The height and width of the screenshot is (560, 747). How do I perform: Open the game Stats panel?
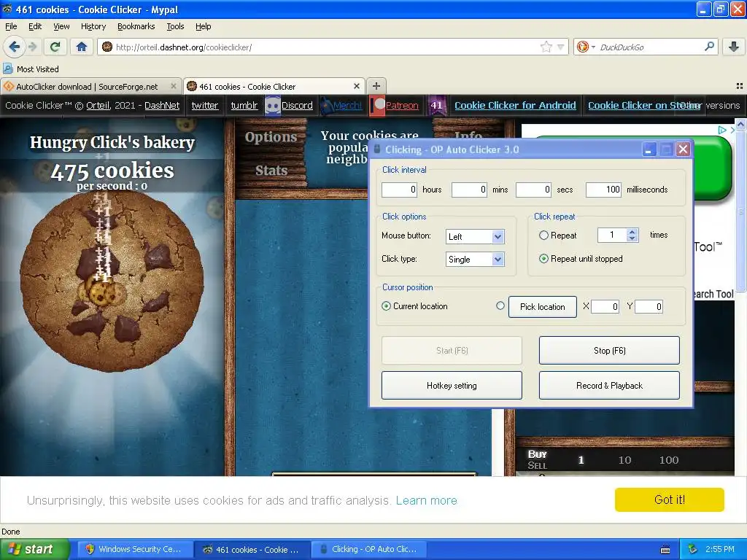coord(271,170)
